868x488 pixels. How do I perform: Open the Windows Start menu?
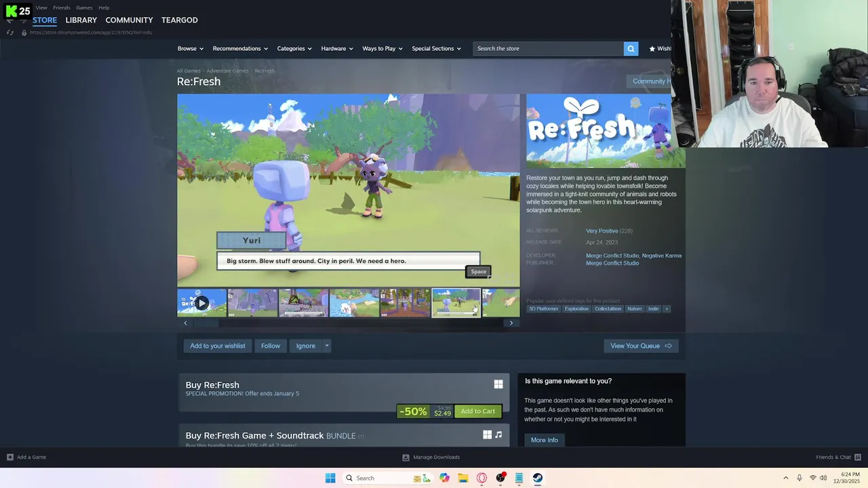[x=330, y=478]
